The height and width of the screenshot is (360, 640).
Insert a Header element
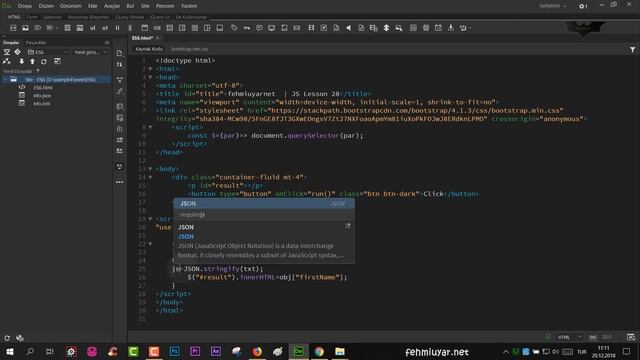point(145,28)
